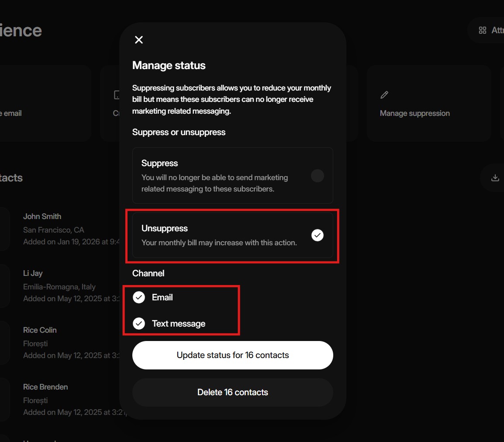This screenshot has height=442, width=504.
Task: Uncheck the Text message channel checkbox
Action: [139, 324]
